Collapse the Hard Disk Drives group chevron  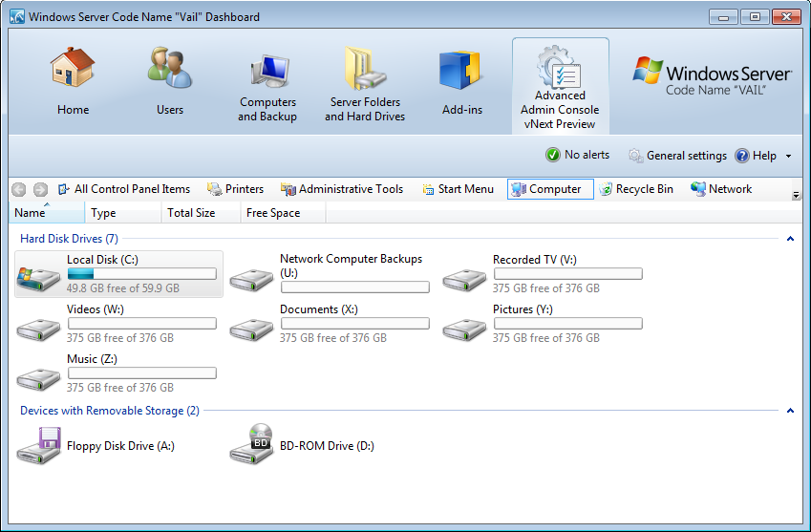790,239
